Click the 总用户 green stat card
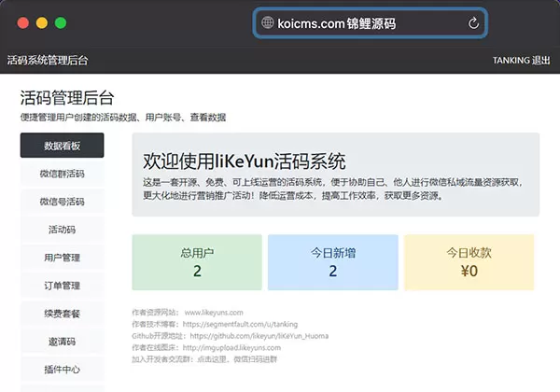Image resolution: width=560 pixels, height=392 pixels. [197, 262]
